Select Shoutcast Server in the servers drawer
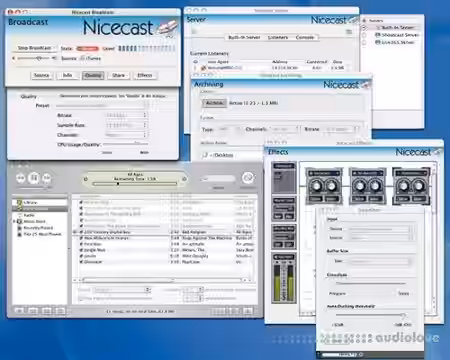This screenshot has height=360, width=450. tap(397, 35)
